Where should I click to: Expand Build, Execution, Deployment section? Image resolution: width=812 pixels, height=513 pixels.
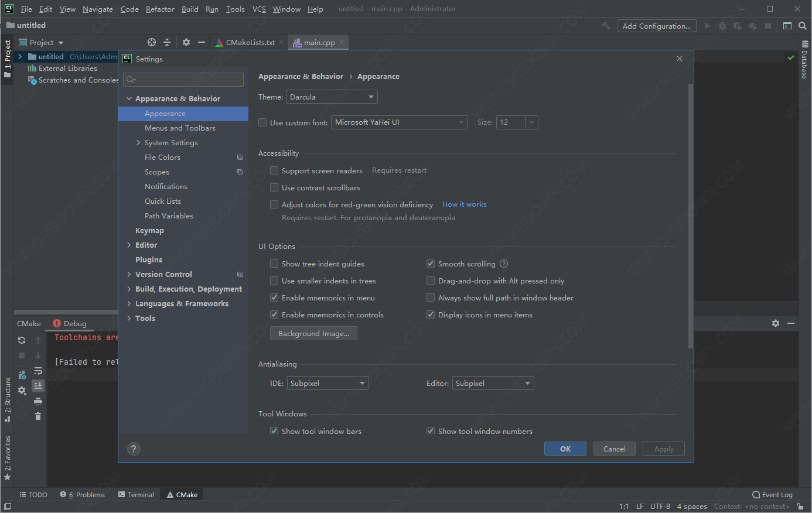point(129,289)
